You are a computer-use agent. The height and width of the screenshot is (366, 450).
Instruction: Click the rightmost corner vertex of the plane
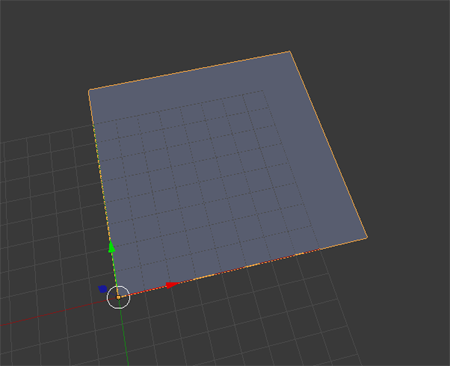click(367, 237)
